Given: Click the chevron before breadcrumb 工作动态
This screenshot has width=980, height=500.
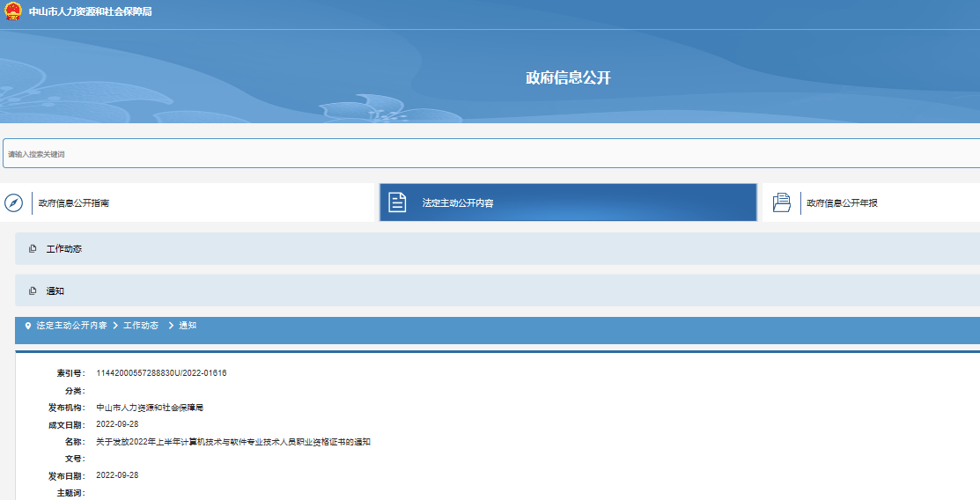Looking at the screenshot, I should click(115, 326).
